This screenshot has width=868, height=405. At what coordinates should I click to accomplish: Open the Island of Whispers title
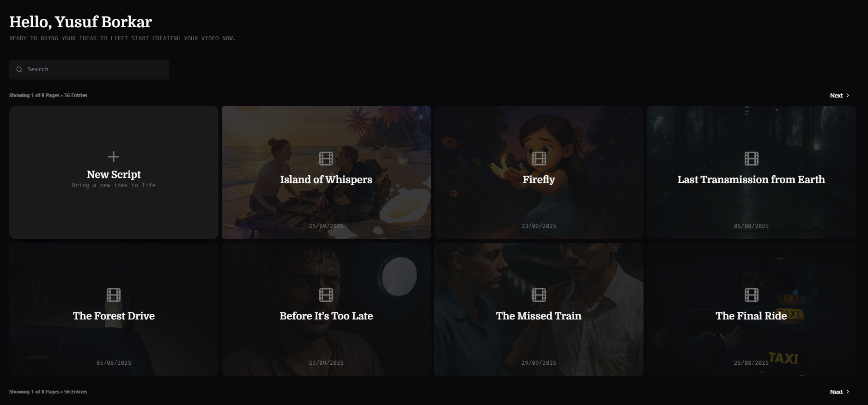[326, 179]
